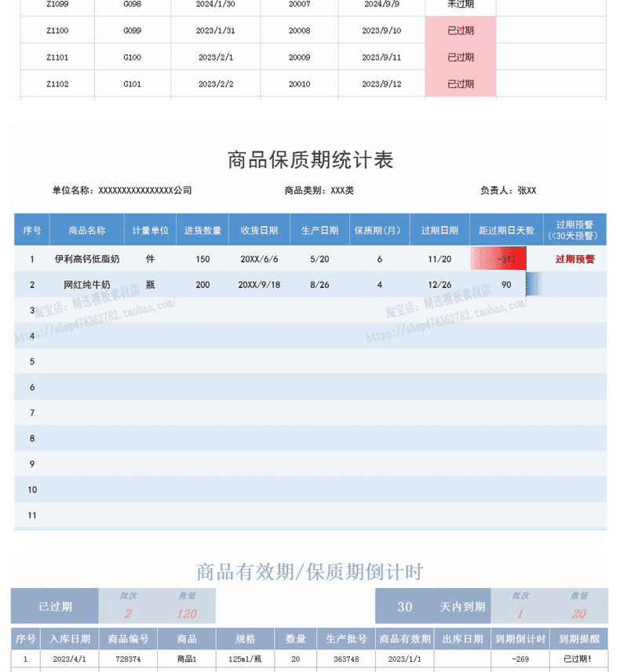
Task: Select expiry date 2023/9/12
Action: coord(381,84)
